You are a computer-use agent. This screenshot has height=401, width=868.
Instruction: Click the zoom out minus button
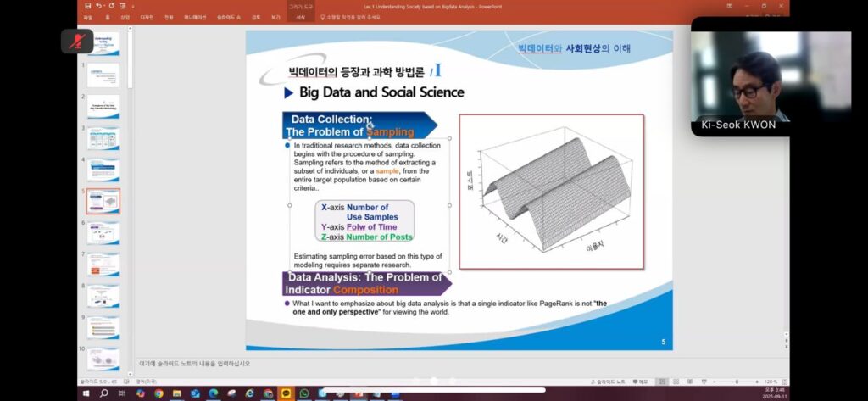pyautogui.click(x=715, y=382)
